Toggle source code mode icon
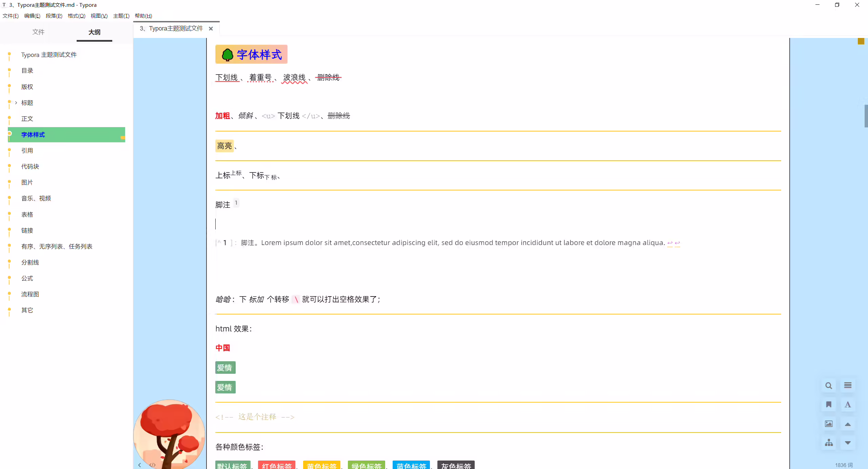Image resolution: width=868 pixels, height=469 pixels. pos(153,465)
